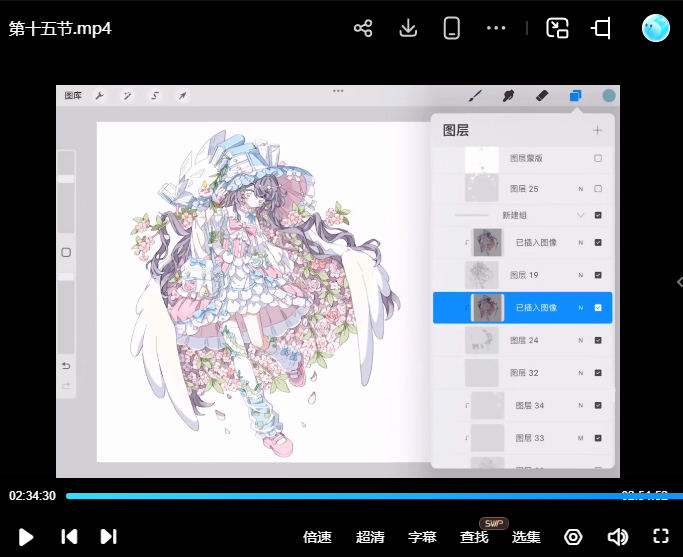Click the Procreate brush size slider

pos(66,192)
